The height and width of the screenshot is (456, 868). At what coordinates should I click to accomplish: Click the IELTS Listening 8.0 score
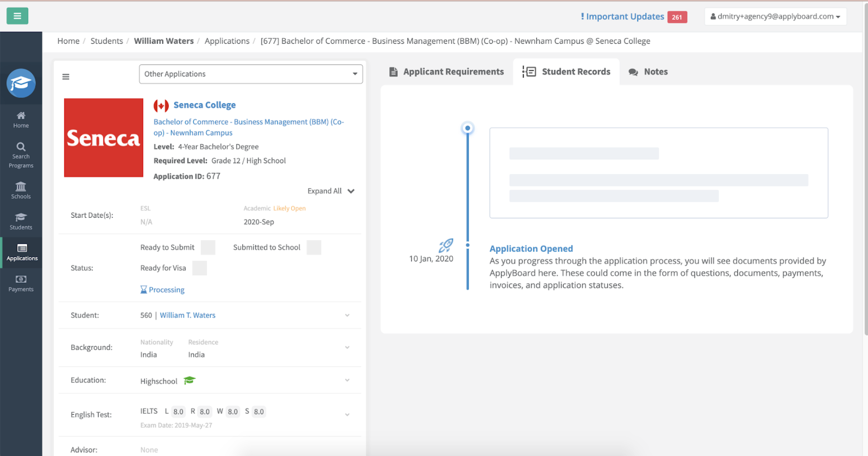(x=178, y=412)
